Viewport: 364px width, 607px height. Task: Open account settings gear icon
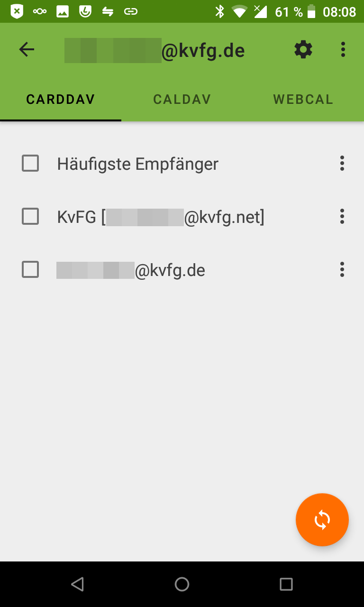[303, 49]
